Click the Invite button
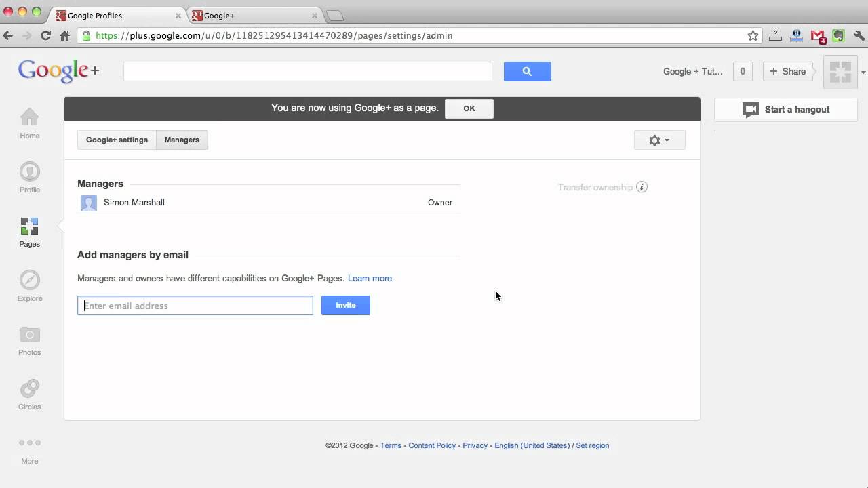The width and height of the screenshot is (868, 488). pyautogui.click(x=346, y=305)
